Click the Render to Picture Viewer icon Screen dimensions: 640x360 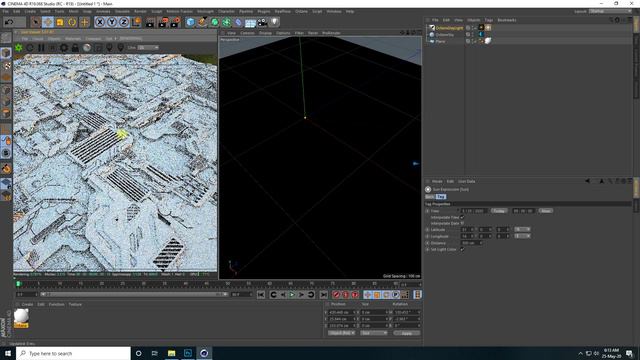163,22
